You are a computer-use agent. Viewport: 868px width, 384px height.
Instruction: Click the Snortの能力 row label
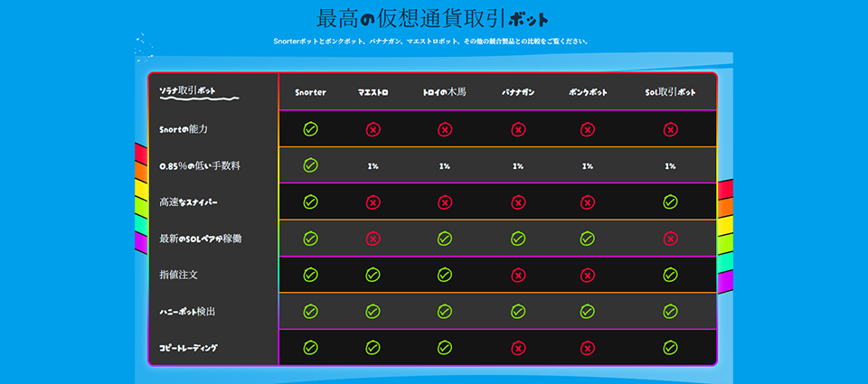184,129
